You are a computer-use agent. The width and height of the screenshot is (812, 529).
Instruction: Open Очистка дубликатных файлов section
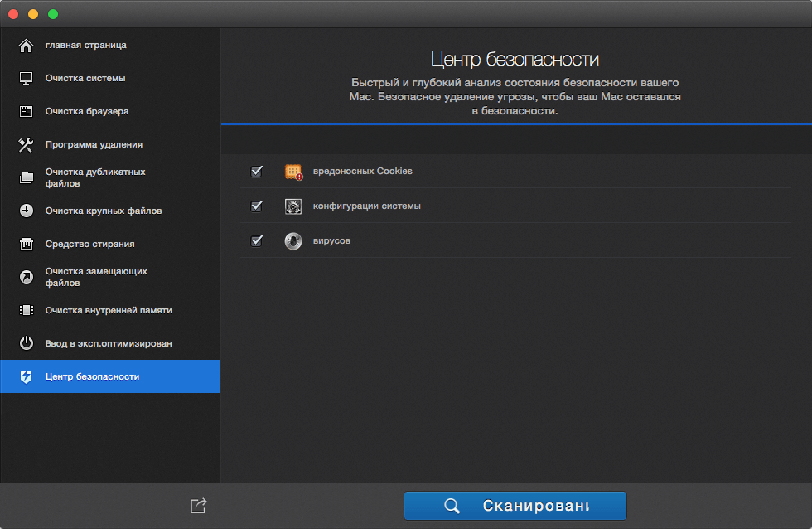pyautogui.click(x=109, y=177)
